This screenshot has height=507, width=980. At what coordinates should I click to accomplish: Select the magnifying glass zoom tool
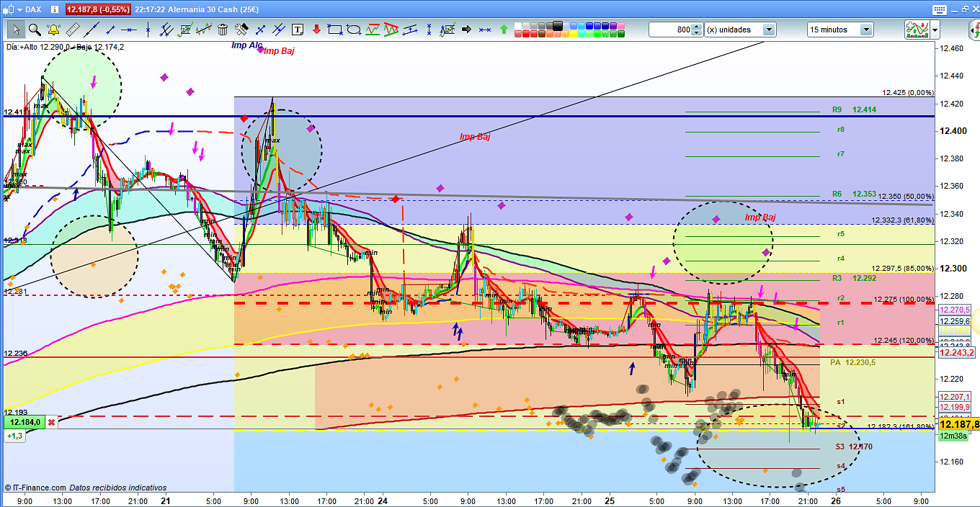click(x=34, y=30)
